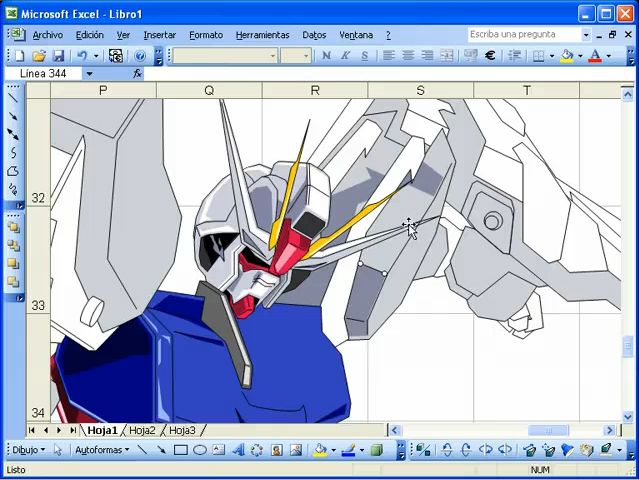The width and height of the screenshot is (639, 480).
Task: Select the Scribble tool in the vertical toolbar
Action: (13, 189)
